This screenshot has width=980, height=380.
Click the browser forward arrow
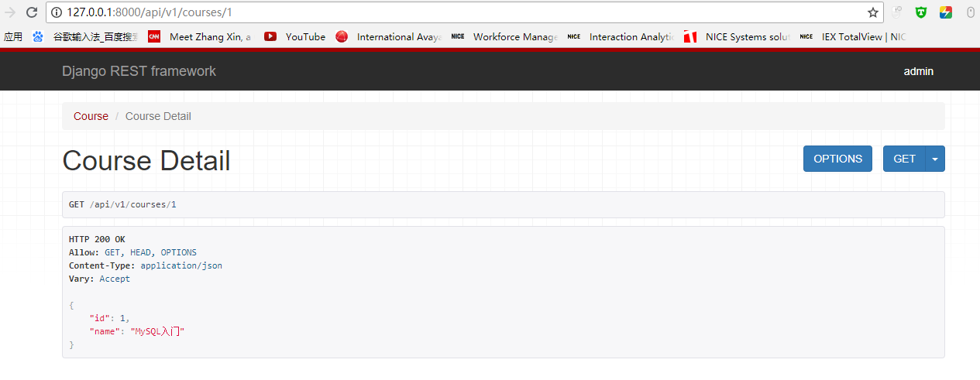tap(10, 12)
